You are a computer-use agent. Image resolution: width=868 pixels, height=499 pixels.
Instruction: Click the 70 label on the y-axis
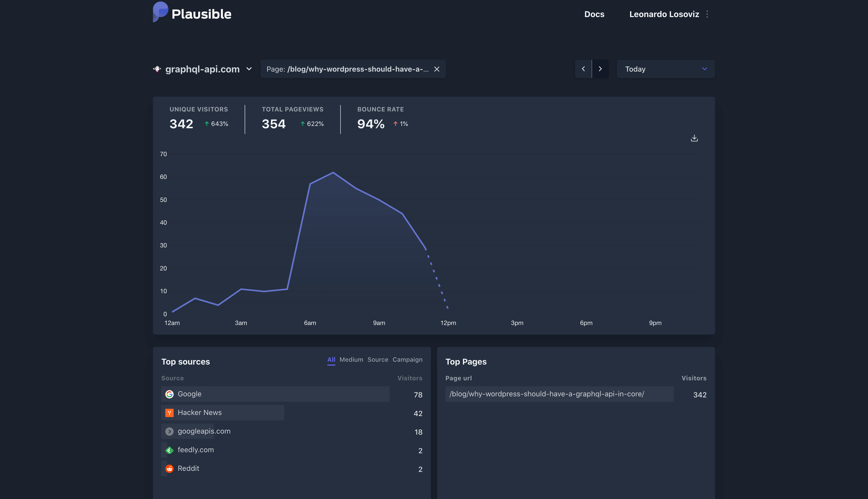point(163,154)
